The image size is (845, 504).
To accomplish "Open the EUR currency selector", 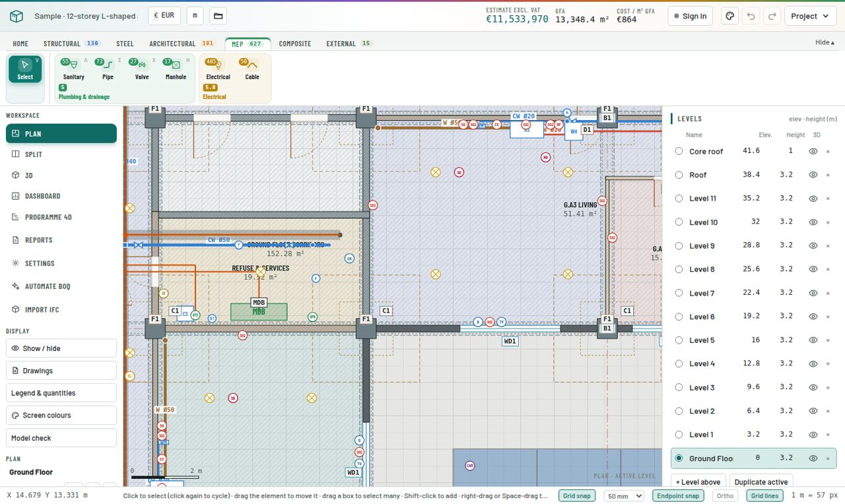I will point(164,15).
